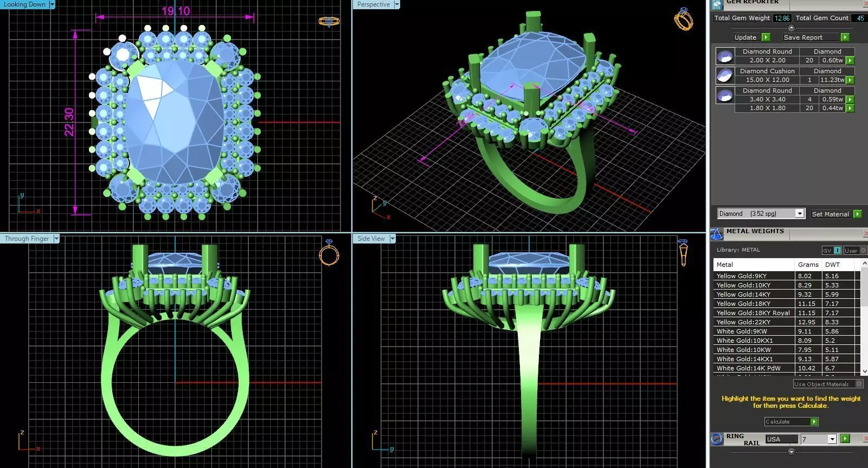Viewport: 868px width, 468px height.
Task: Click the Side View tab
Action: pos(371,239)
